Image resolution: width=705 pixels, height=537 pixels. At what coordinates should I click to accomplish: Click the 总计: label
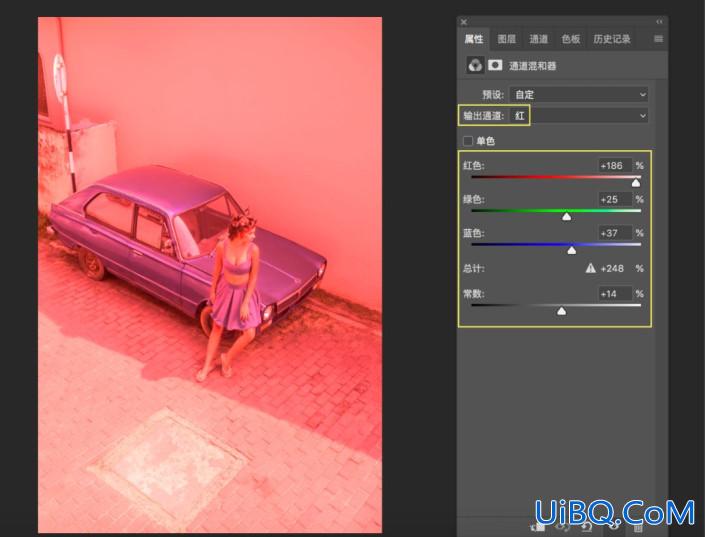[473, 268]
